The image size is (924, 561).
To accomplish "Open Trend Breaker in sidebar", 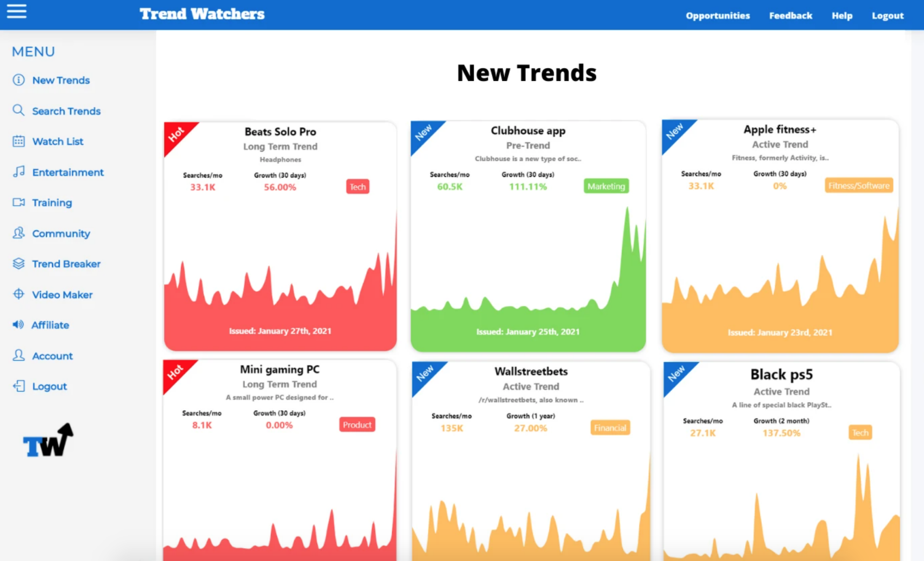I will click(x=66, y=264).
